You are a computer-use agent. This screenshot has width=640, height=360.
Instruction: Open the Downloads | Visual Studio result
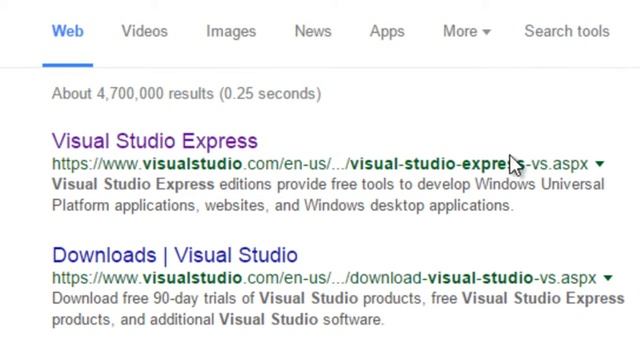[x=175, y=256]
